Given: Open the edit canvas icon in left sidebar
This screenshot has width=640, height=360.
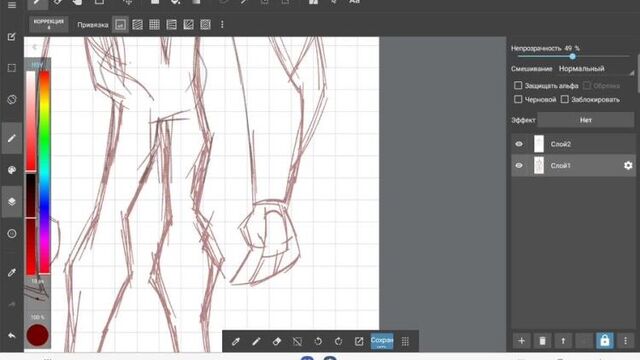Looking at the screenshot, I should [x=12, y=37].
